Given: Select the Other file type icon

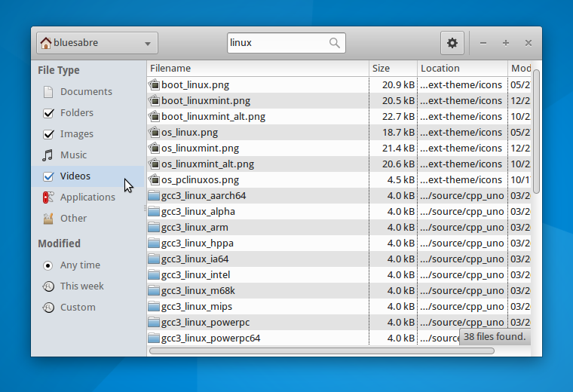Looking at the screenshot, I should click(x=48, y=219).
